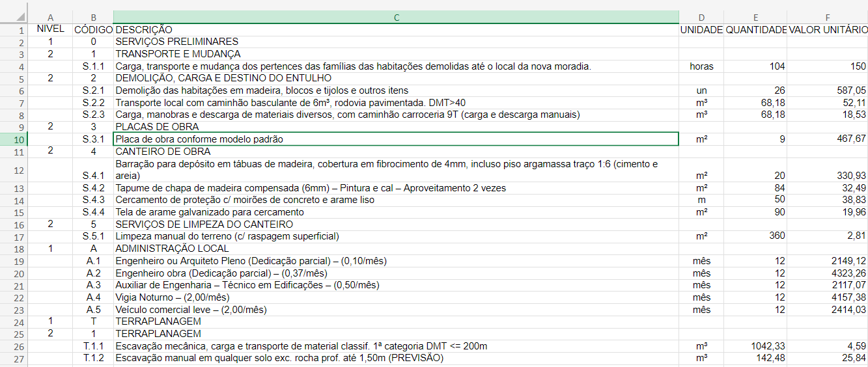Select column B header
This screenshot has height=367, width=868.
coord(93,18)
